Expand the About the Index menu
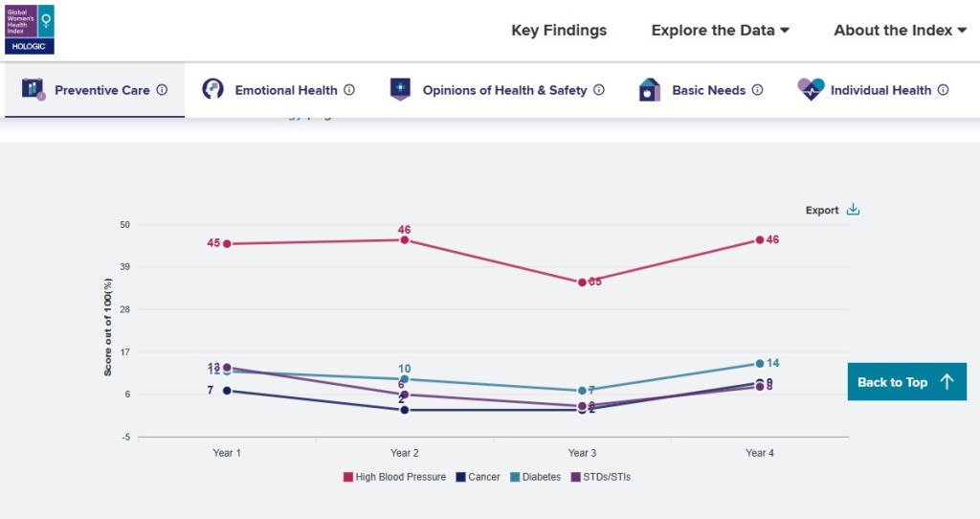Image resolution: width=980 pixels, height=519 pixels. tap(900, 31)
